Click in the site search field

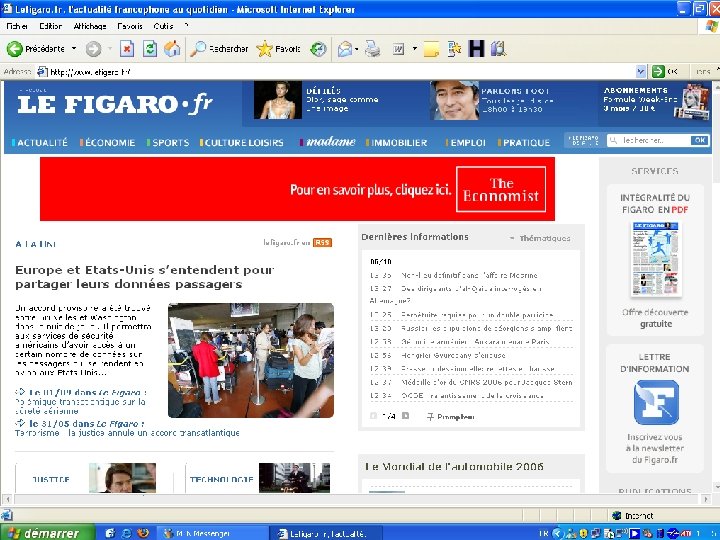[x=649, y=140]
